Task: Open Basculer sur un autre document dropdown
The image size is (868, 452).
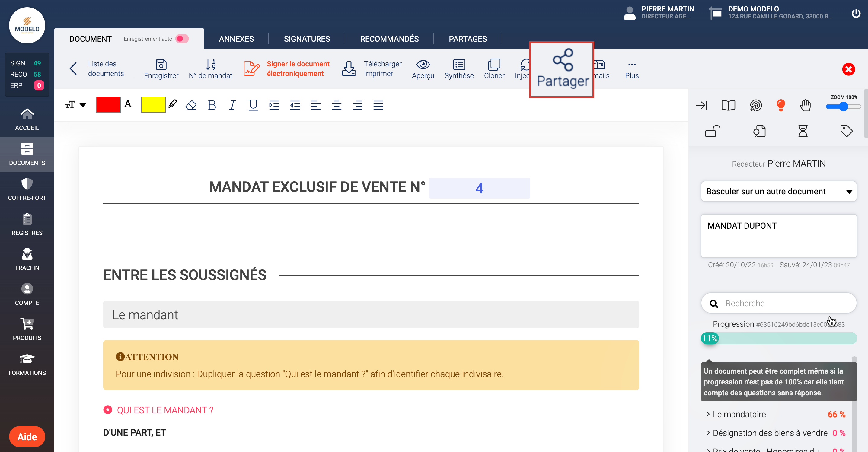Action: point(778,191)
